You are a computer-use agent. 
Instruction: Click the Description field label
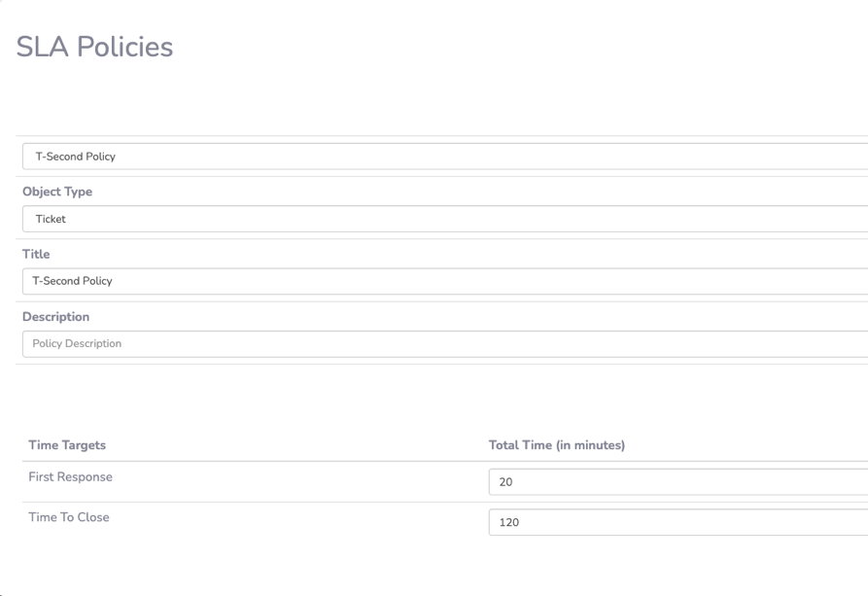pyautogui.click(x=56, y=317)
